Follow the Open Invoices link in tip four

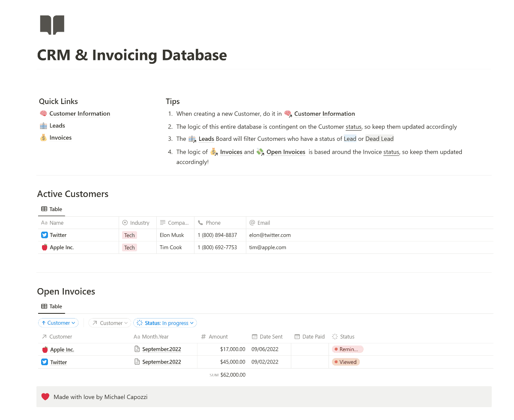pyautogui.click(x=286, y=152)
